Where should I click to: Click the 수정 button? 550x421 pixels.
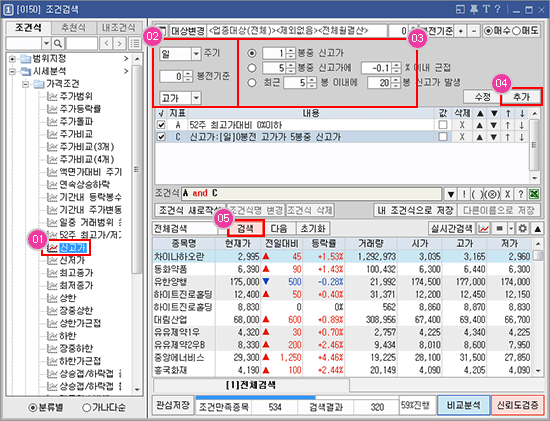pyautogui.click(x=482, y=97)
